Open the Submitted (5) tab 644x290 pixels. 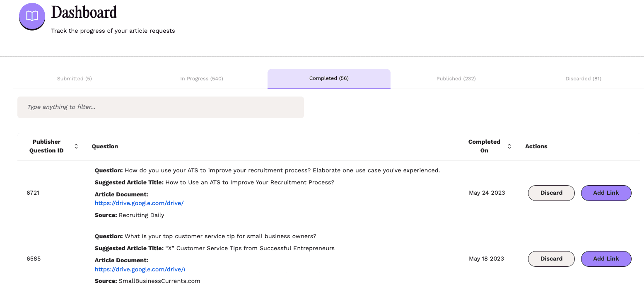(x=75, y=79)
